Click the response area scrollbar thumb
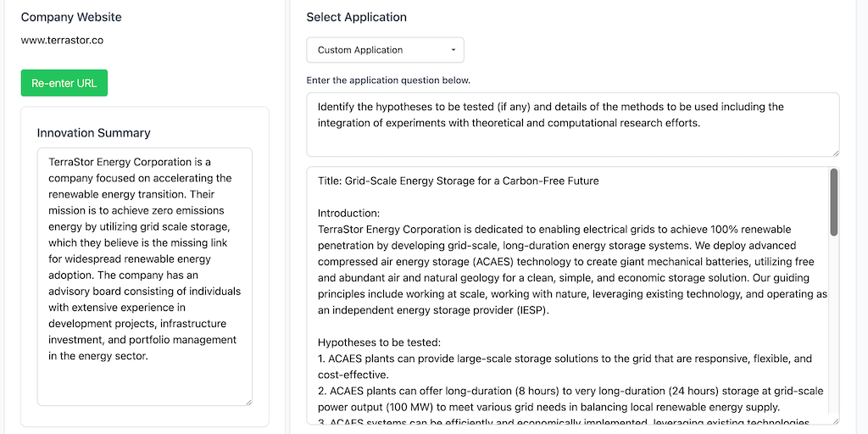This screenshot has width=868, height=434. (x=833, y=202)
